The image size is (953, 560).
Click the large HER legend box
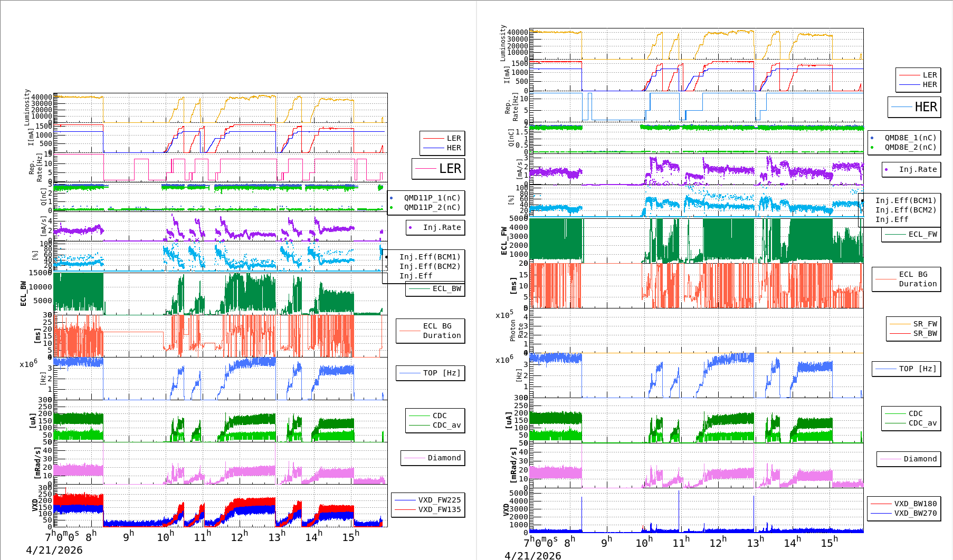click(914, 107)
